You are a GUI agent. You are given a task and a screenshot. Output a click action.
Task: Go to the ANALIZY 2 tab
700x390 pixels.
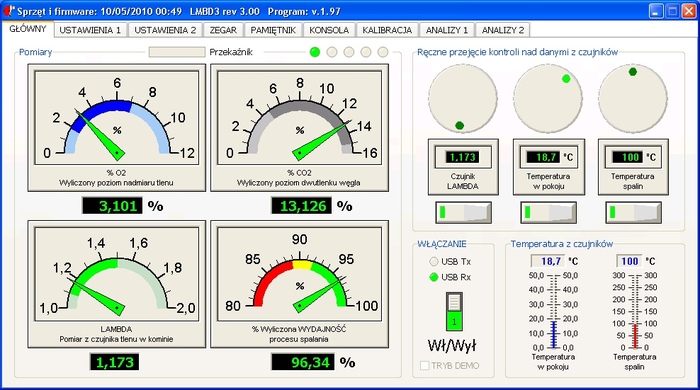pos(503,30)
